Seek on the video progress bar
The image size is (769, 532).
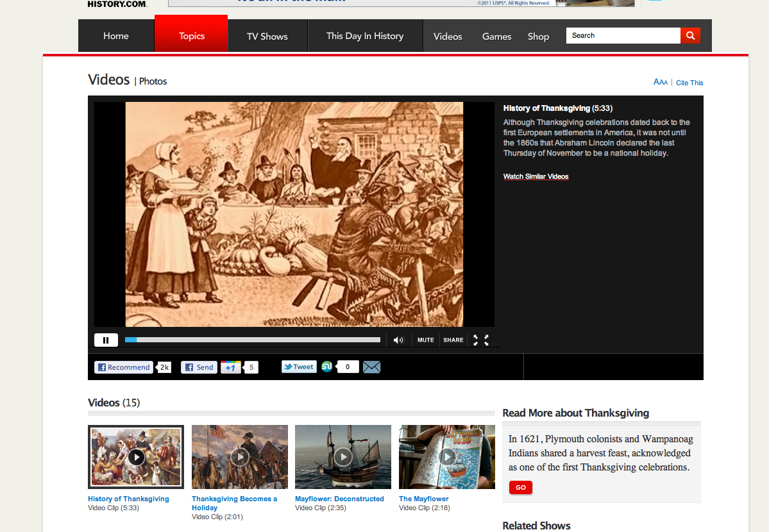point(253,340)
